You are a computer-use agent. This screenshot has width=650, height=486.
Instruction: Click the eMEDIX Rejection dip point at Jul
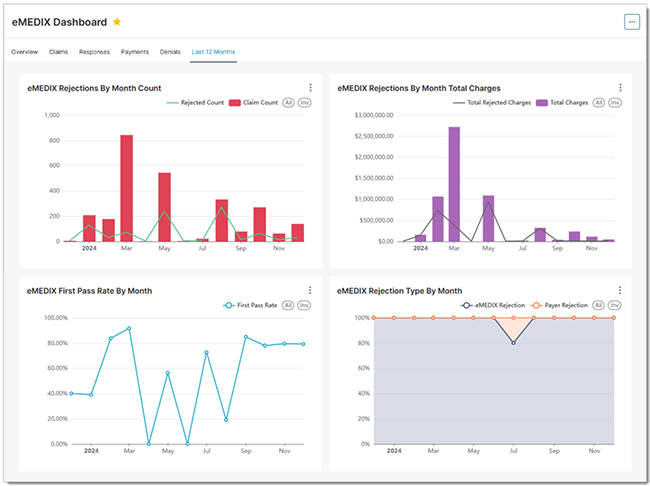tap(513, 343)
